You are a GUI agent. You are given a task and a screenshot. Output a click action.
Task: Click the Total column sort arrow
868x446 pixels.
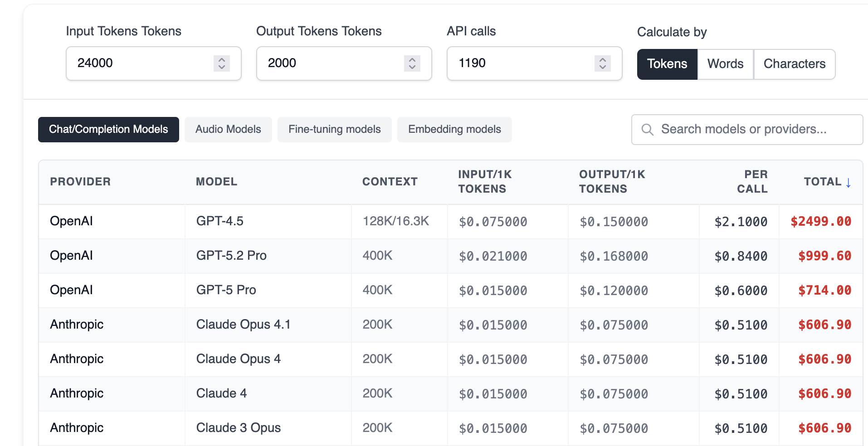[x=848, y=182]
